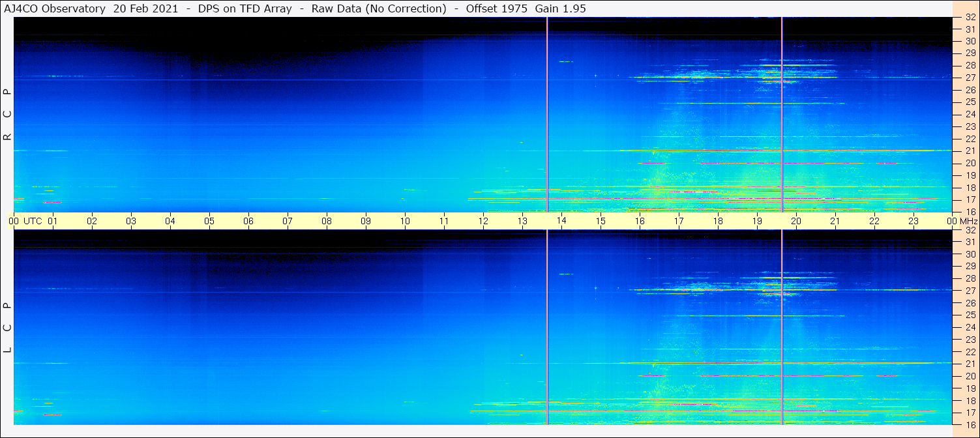Click the 25 MHz tick on LCP panel
Screen dimensions: 980x438
point(970,315)
